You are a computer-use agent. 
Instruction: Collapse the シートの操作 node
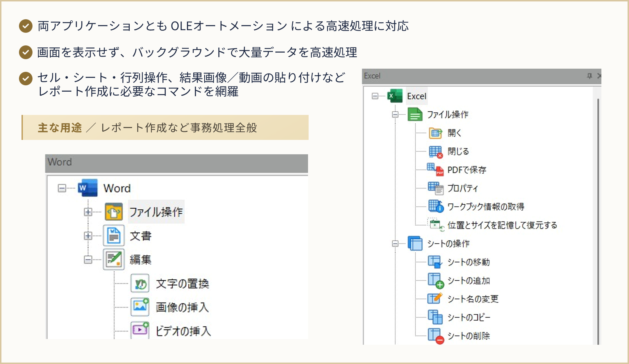pyautogui.click(x=395, y=244)
